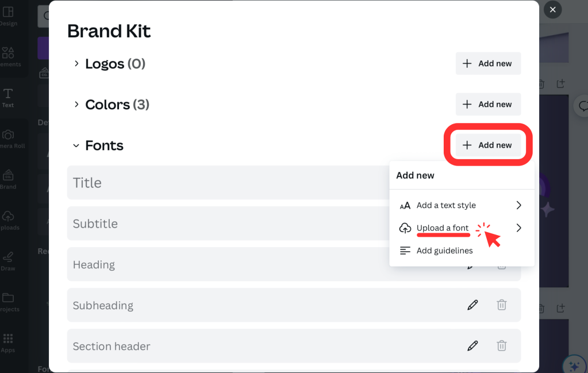Collapse the Fonts section

pos(76,146)
